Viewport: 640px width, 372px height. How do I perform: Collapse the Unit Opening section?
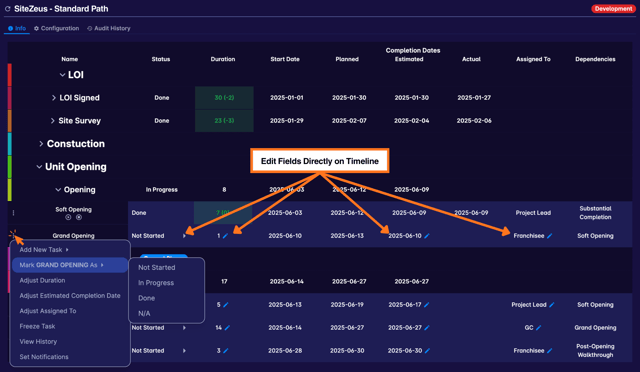[x=39, y=167]
